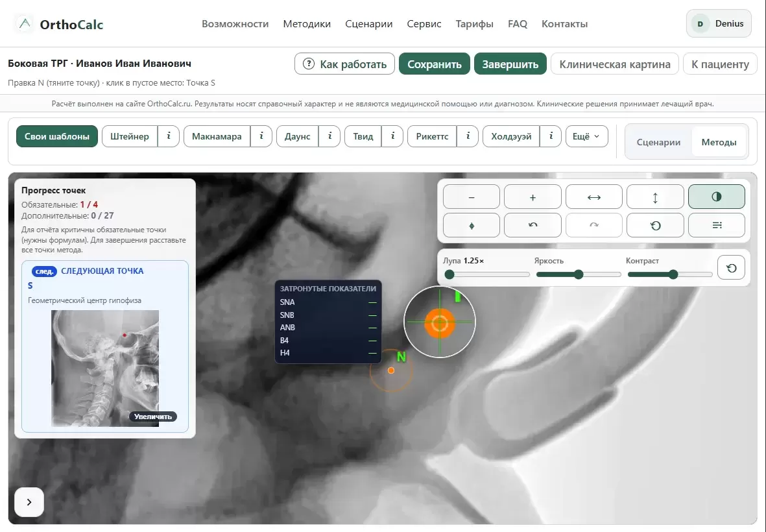Select the Штейнер analysis method

130,136
